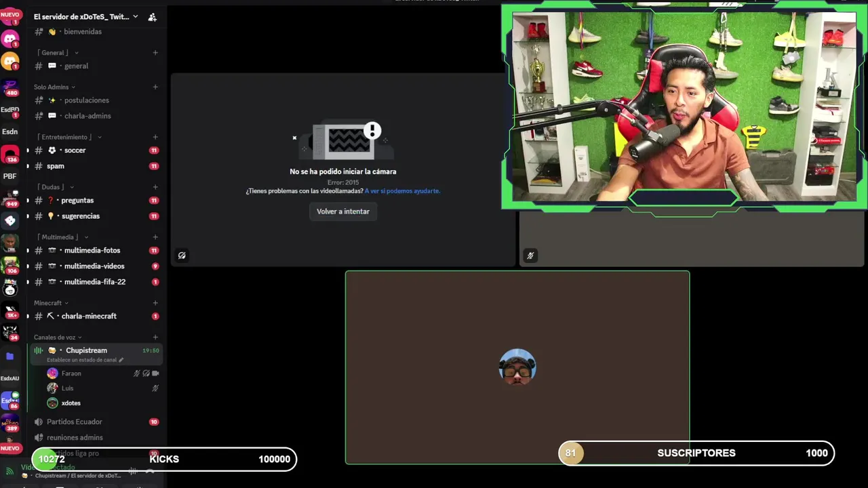Open the server invite people icon
This screenshot has height=488, width=868.
click(x=152, y=17)
